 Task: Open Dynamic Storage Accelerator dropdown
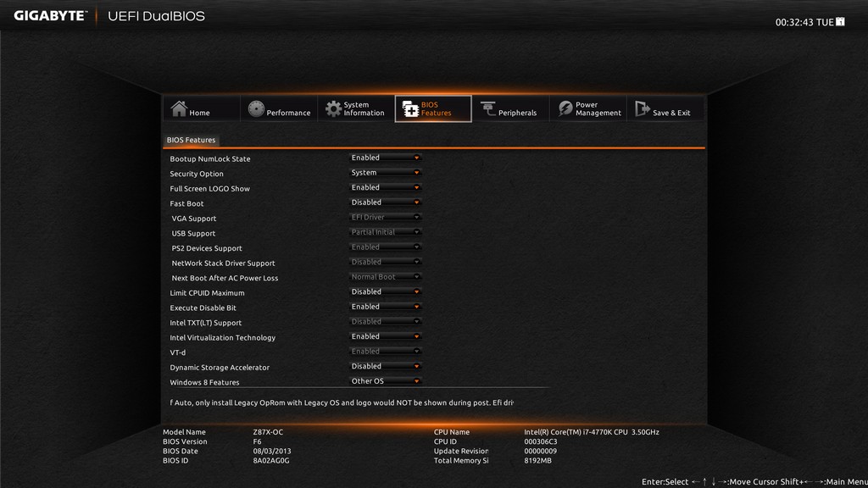[x=386, y=366]
